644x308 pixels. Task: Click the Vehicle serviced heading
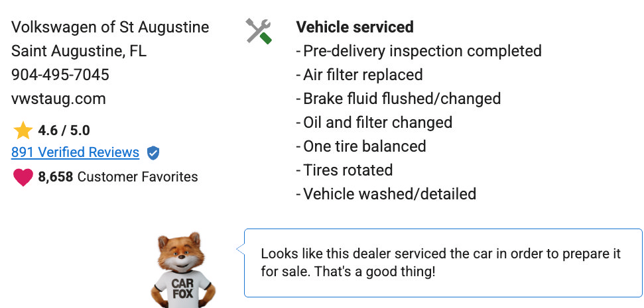(355, 27)
